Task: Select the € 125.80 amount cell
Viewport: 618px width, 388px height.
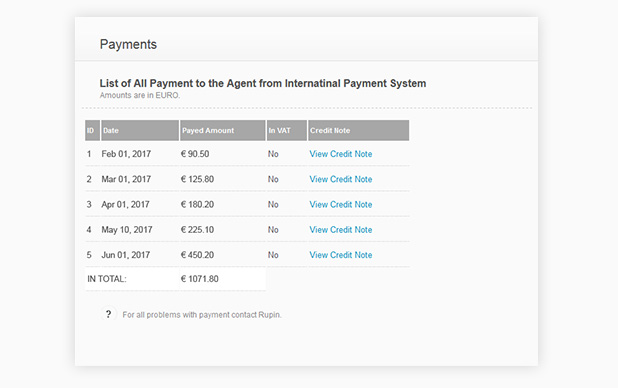Action: (x=197, y=179)
